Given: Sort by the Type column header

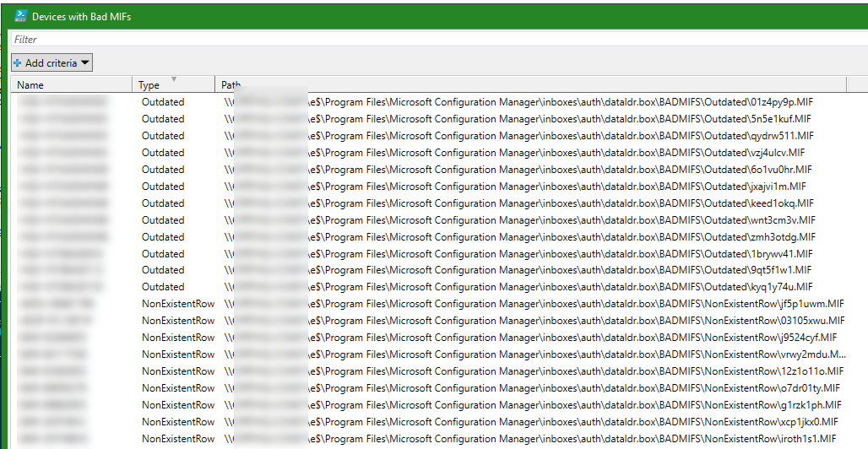Looking at the screenshot, I should coord(173,84).
